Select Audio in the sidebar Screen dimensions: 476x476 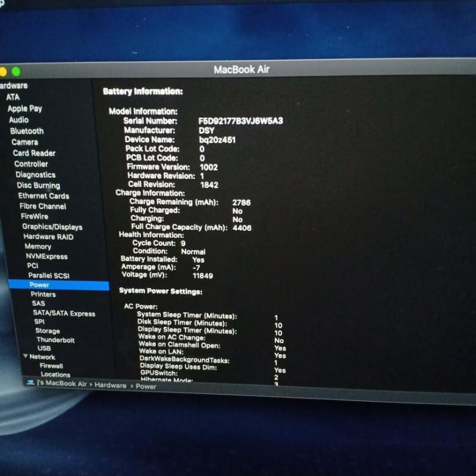pos(18,120)
